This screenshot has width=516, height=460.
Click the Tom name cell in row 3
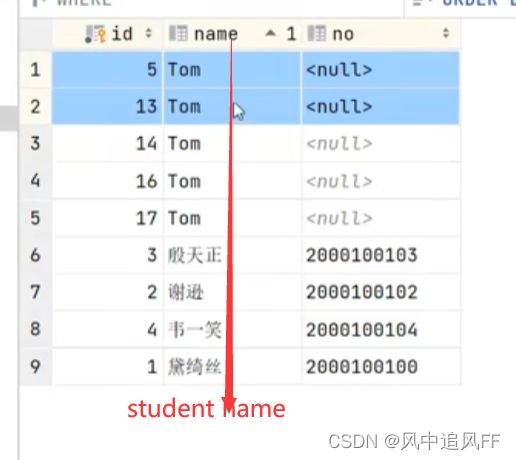(232, 144)
